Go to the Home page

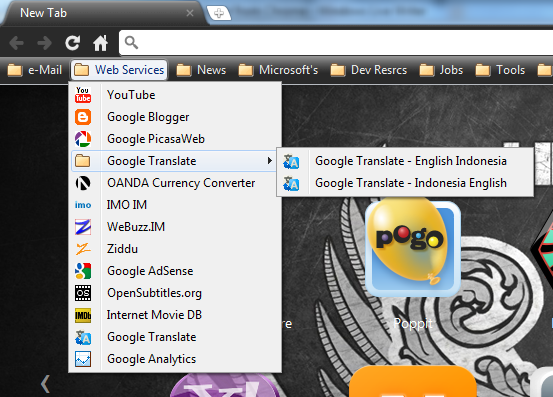point(101,43)
